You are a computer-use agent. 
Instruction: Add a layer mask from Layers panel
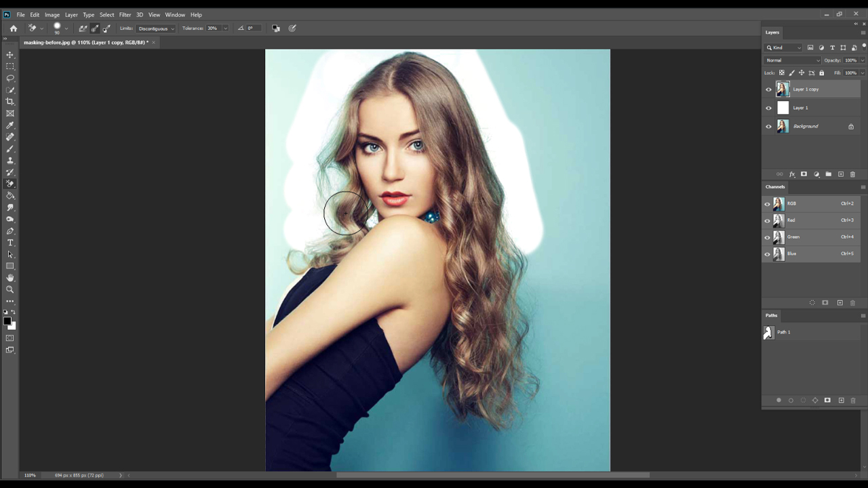click(804, 174)
